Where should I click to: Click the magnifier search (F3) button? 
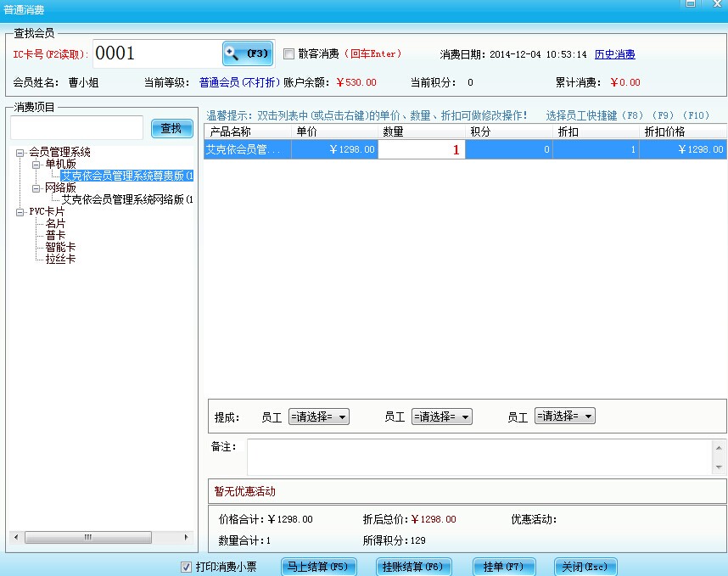pyautogui.click(x=248, y=53)
